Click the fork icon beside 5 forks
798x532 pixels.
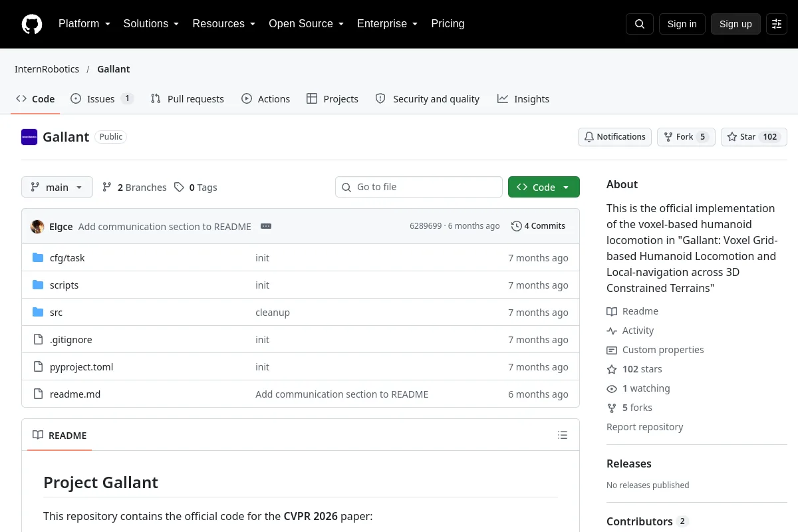(612, 408)
